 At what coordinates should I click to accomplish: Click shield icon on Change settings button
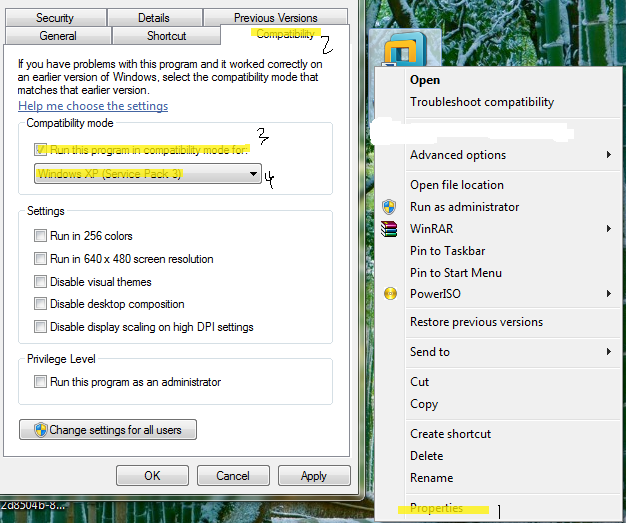click(x=40, y=430)
